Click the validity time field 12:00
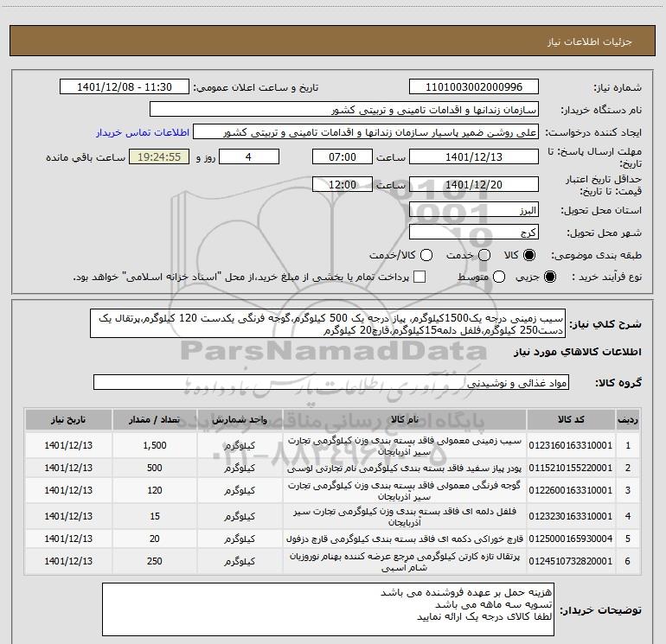The image size is (666, 644). pyautogui.click(x=343, y=184)
